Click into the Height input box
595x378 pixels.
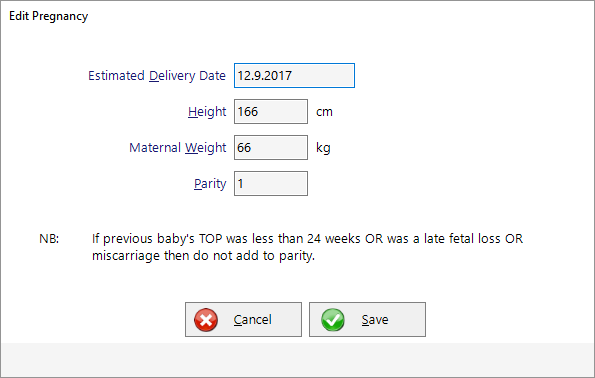pos(271,112)
